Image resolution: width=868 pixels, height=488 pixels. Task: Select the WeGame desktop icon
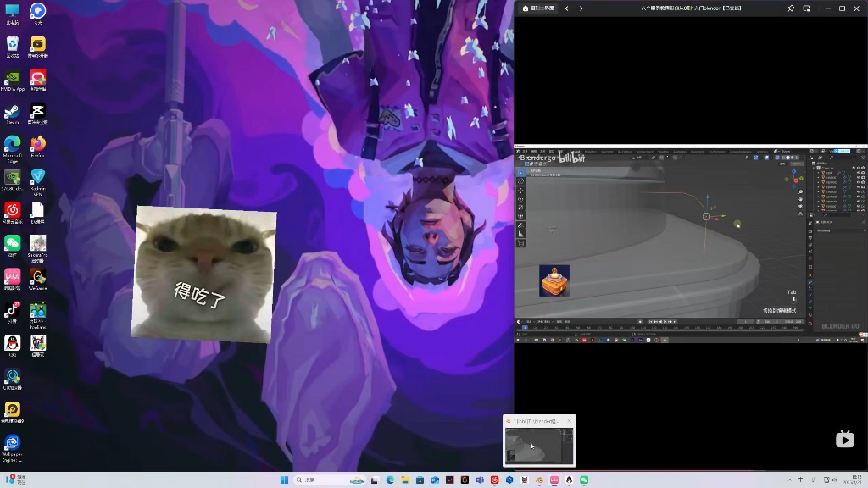pyautogui.click(x=37, y=277)
